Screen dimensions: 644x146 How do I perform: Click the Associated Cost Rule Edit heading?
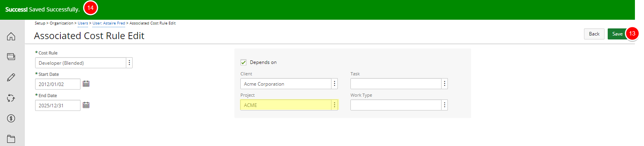pyautogui.click(x=89, y=36)
